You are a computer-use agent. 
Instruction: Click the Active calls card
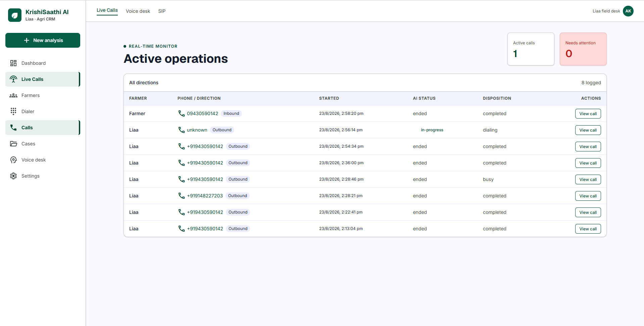pyautogui.click(x=531, y=49)
